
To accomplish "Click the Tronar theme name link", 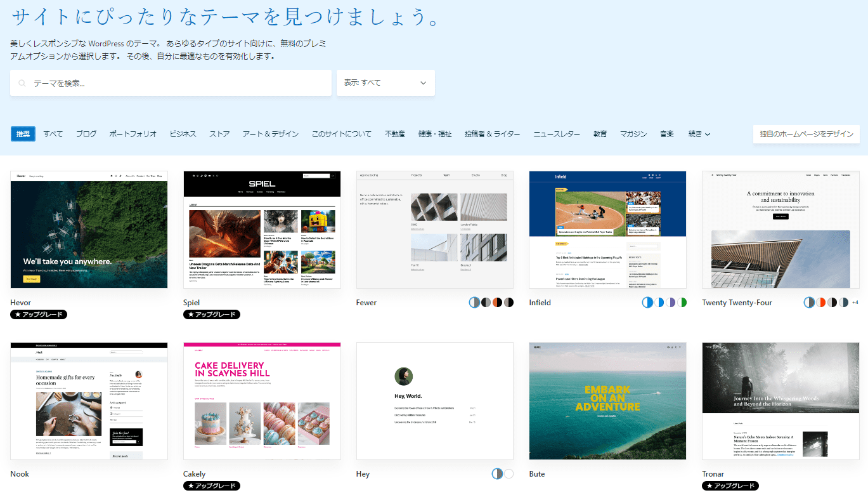I will coord(713,474).
